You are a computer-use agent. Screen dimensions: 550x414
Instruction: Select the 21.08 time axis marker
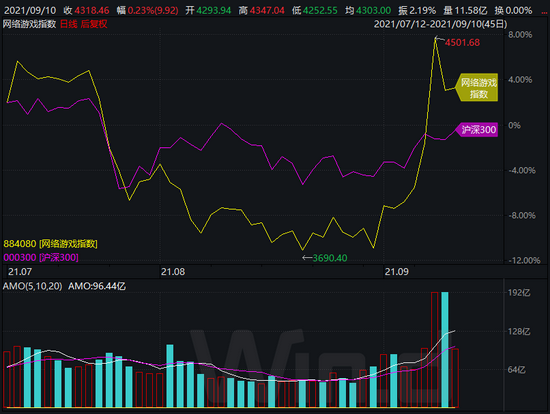point(173,272)
